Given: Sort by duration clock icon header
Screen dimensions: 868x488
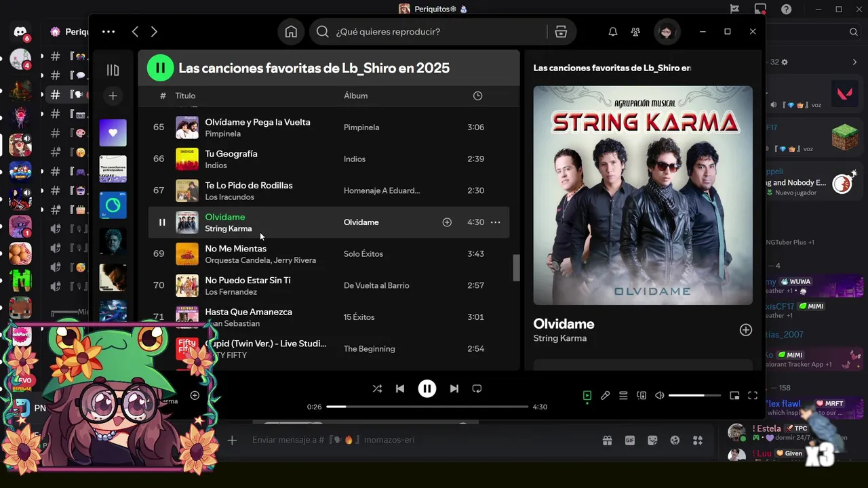Looking at the screenshot, I should (477, 96).
